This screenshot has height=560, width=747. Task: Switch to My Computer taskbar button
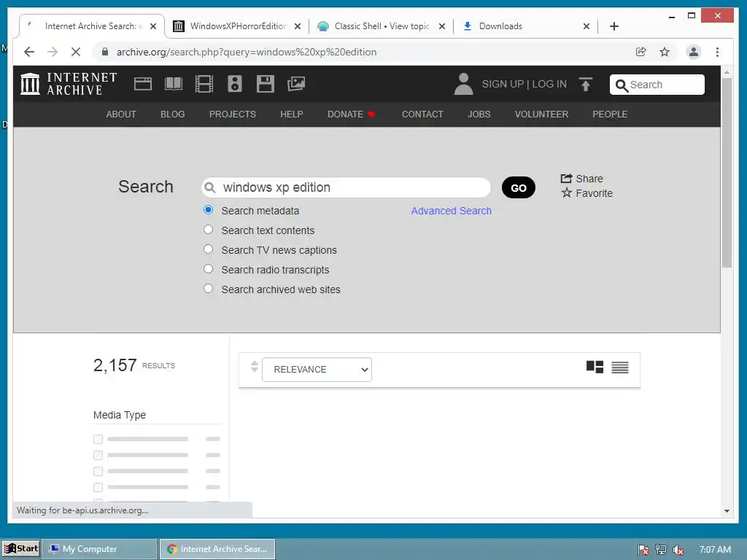[99, 549]
